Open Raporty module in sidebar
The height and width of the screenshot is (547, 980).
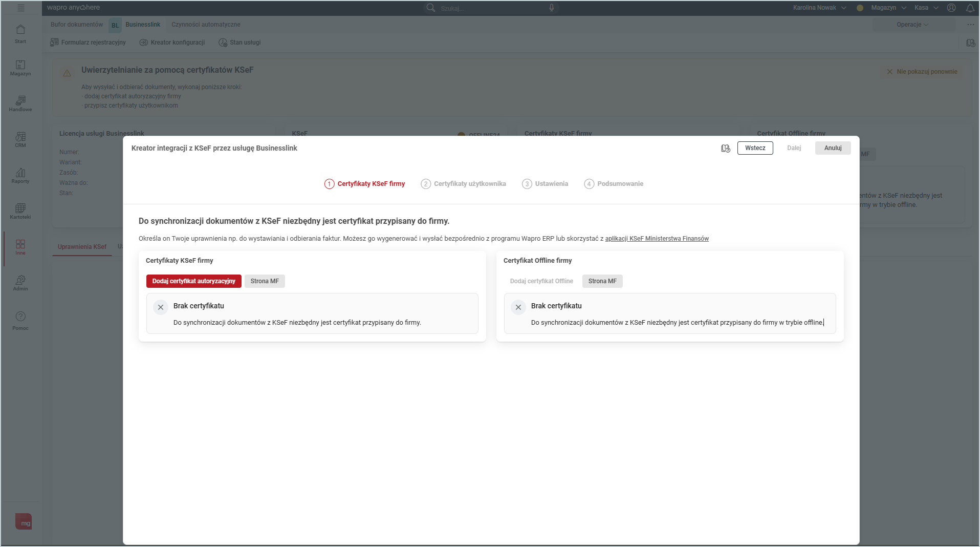(20, 176)
